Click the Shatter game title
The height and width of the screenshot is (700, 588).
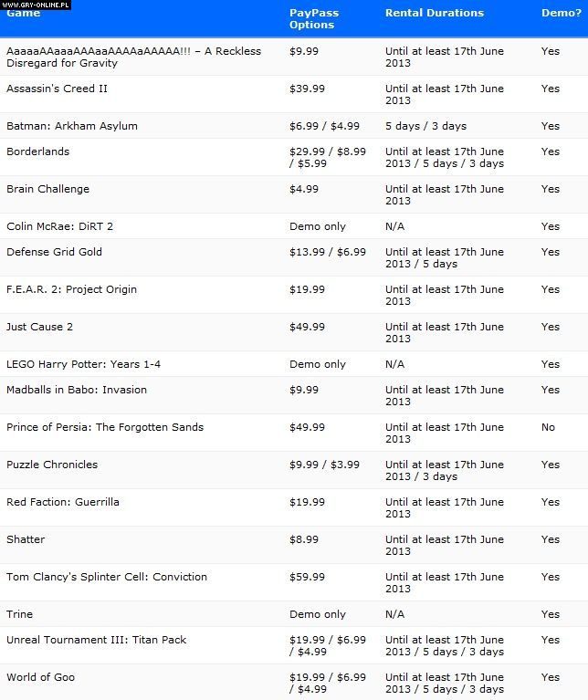click(26, 539)
